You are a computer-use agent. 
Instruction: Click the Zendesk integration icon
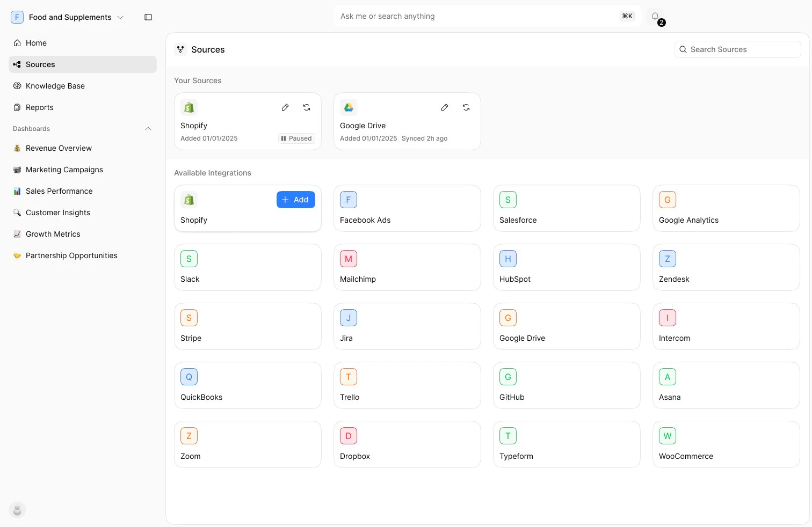click(668, 259)
